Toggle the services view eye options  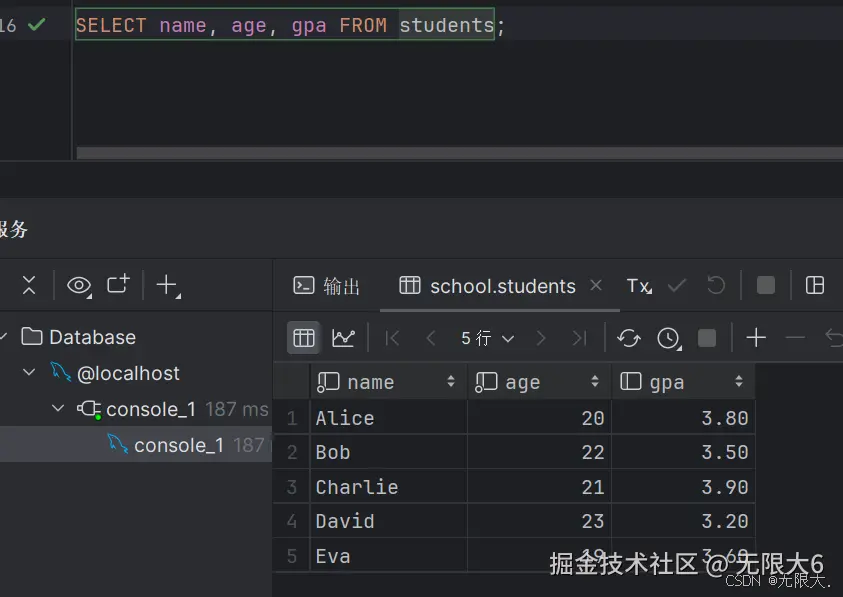coord(78,286)
